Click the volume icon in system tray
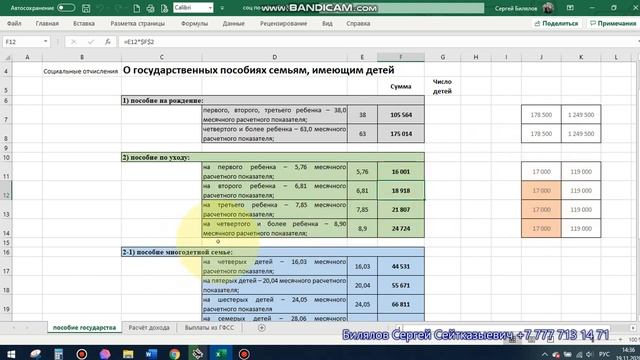The width and height of the screenshot is (640, 360). point(589,354)
